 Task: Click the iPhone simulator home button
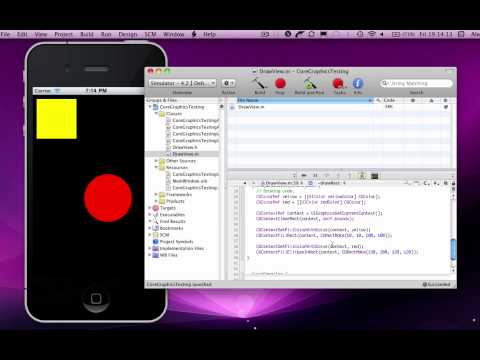pos(96,299)
